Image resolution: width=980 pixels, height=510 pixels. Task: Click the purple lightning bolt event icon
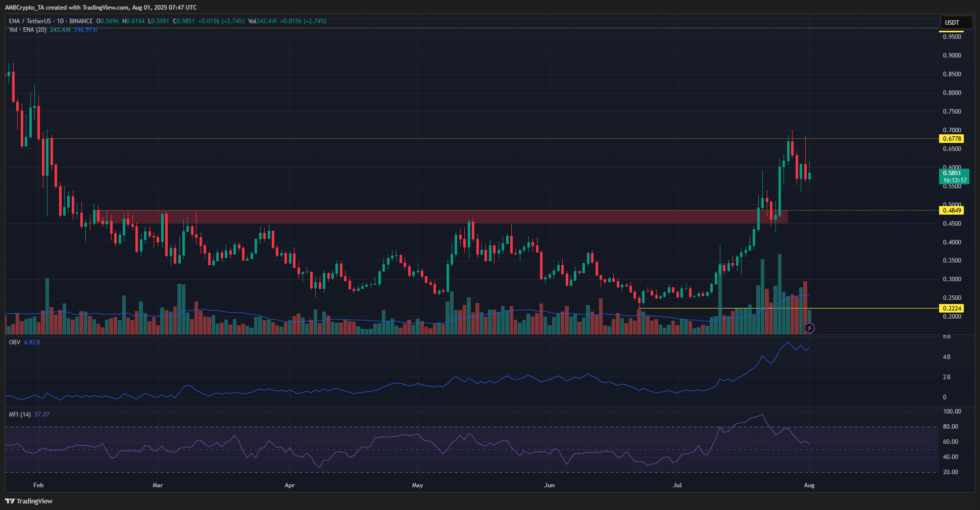point(809,328)
